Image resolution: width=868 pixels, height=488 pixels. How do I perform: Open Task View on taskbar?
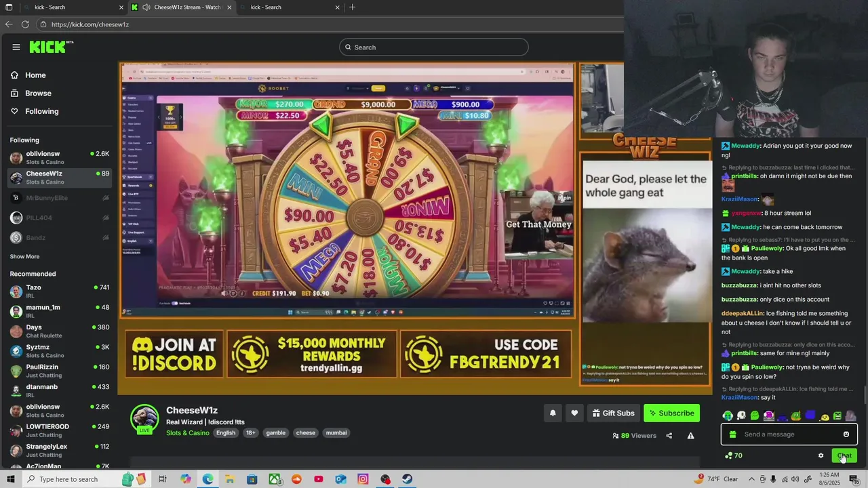coord(163,479)
